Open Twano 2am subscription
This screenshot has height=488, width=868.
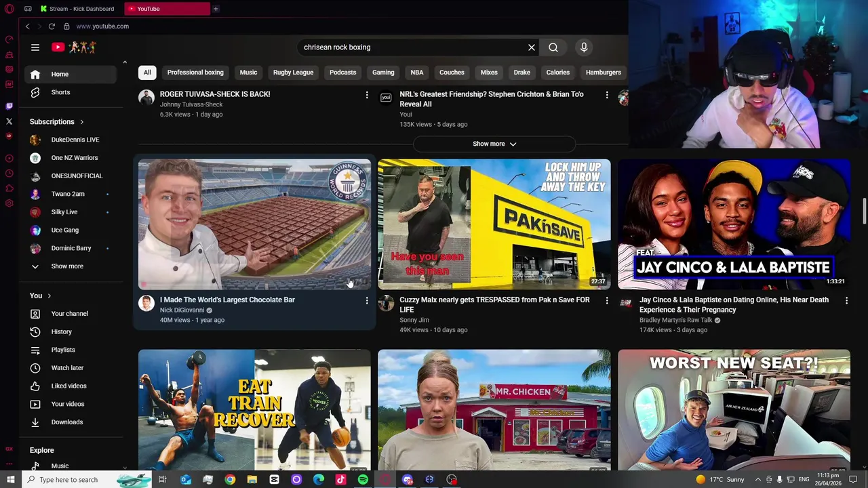[71, 194]
